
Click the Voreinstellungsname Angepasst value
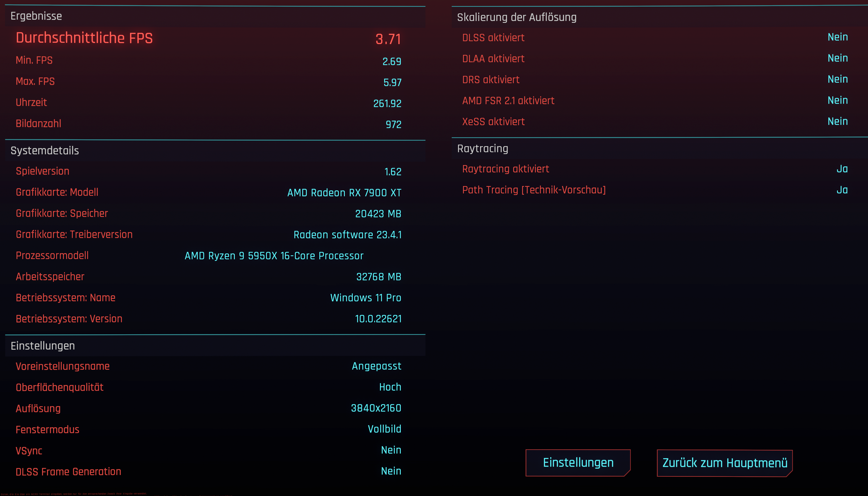(376, 366)
